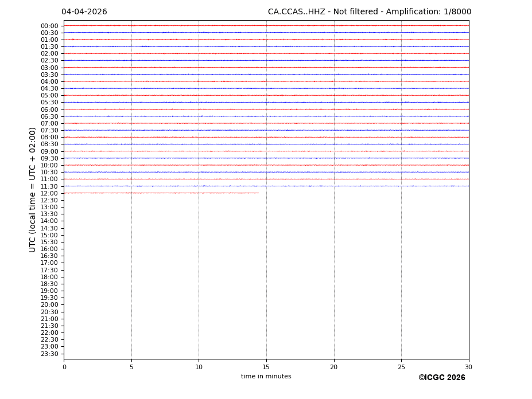
Task: Click the 5 minute x-axis tick label
Action: 131,367
